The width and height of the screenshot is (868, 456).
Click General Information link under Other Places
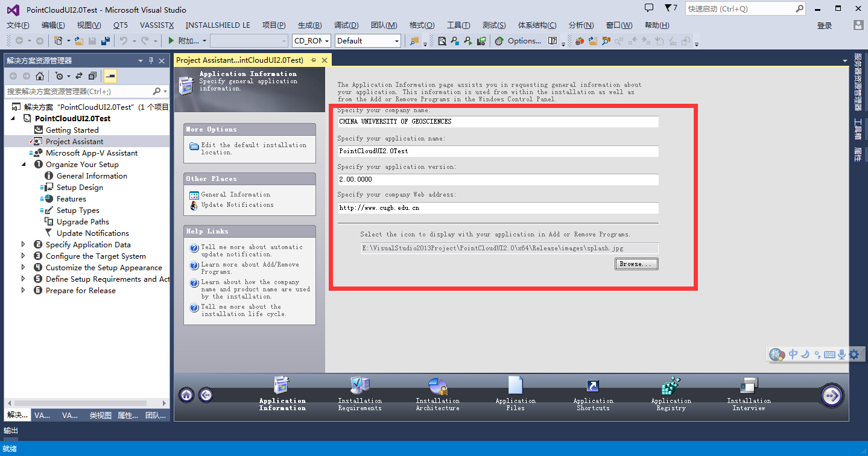[x=236, y=195]
